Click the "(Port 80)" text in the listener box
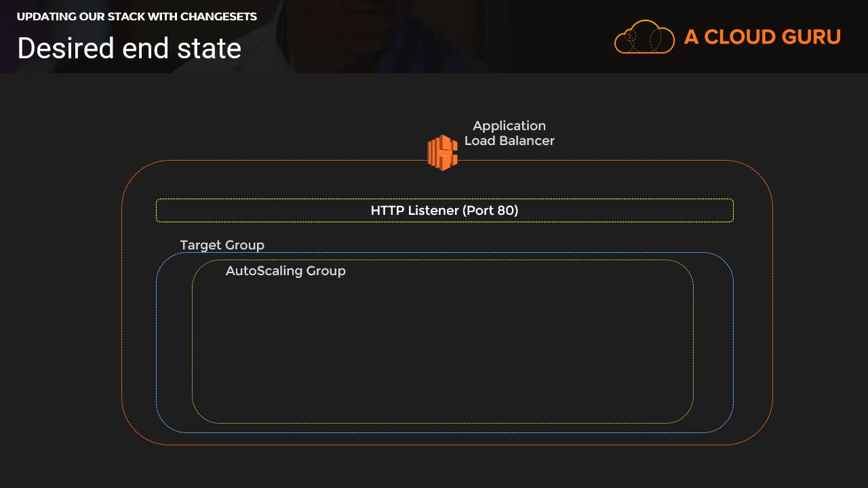This screenshot has width=868, height=488. (x=490, y=211)
